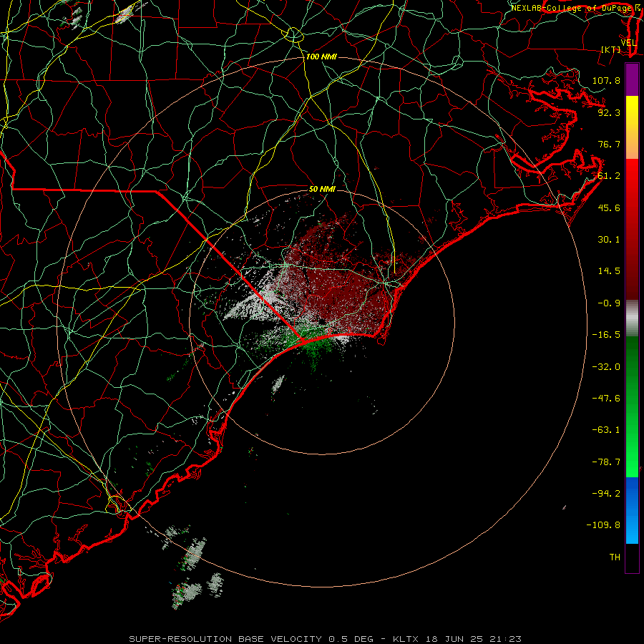
Task: Select the 76.7 value on the velocity scale
Action: tap(609, 144)
